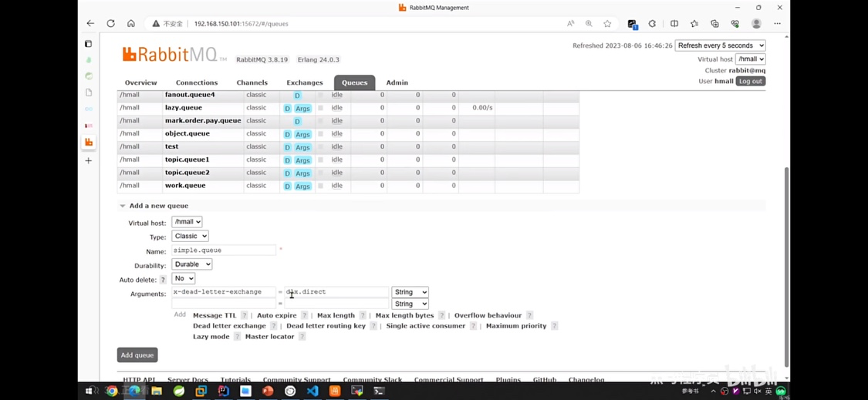
Task: Open String type dropdown for dlx.direct argument
Action: pyautogui.click(x=410, y=292)
